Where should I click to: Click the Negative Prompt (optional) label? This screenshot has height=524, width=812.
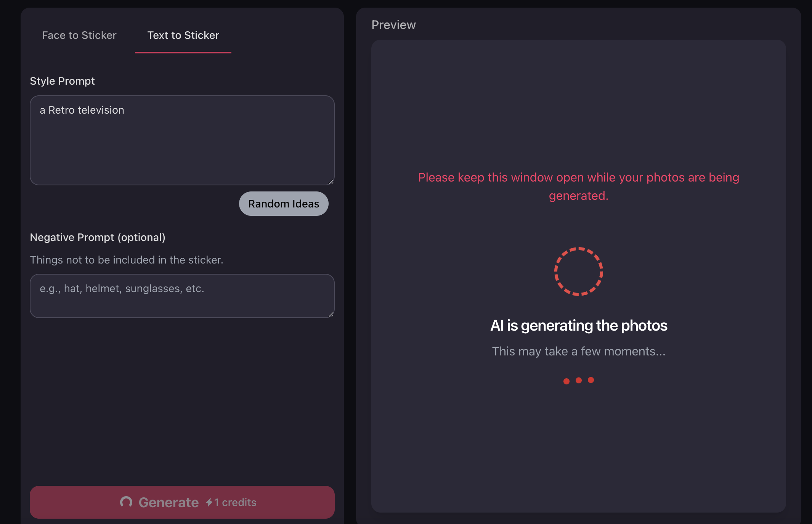tap(98, 237)
